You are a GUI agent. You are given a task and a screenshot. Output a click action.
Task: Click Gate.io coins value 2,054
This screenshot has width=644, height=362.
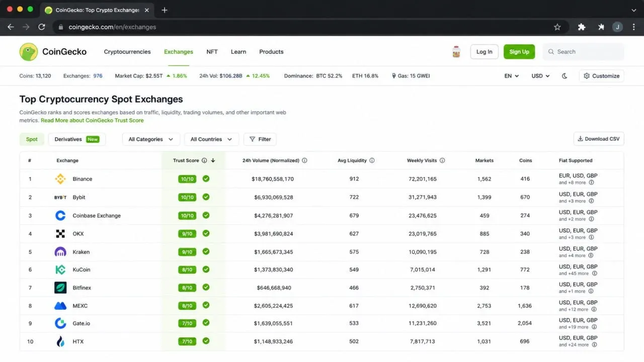coord(525,323)
